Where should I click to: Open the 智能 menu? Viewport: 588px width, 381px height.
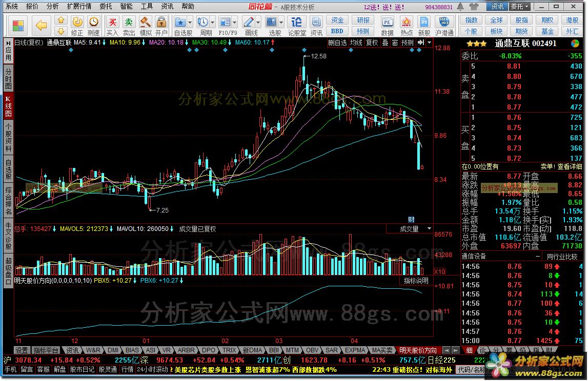126,6
